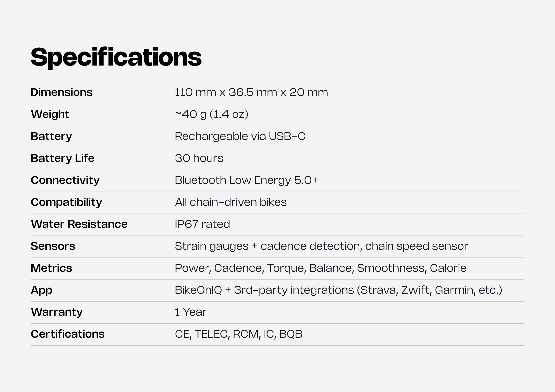Click the Connectivity row label
Image resolution: width=555 pixels, height=392 pixels.
(x=65, y=180)
